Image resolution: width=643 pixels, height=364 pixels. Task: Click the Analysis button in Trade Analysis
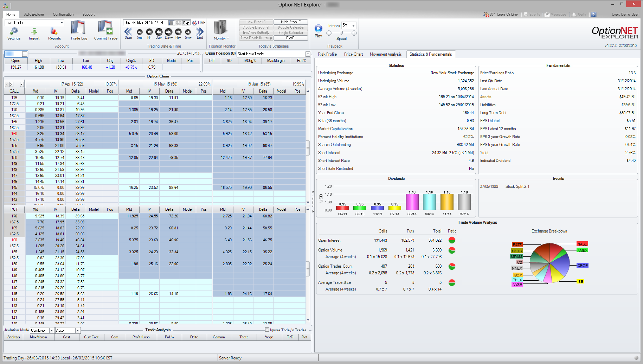(x=13, y=337)
